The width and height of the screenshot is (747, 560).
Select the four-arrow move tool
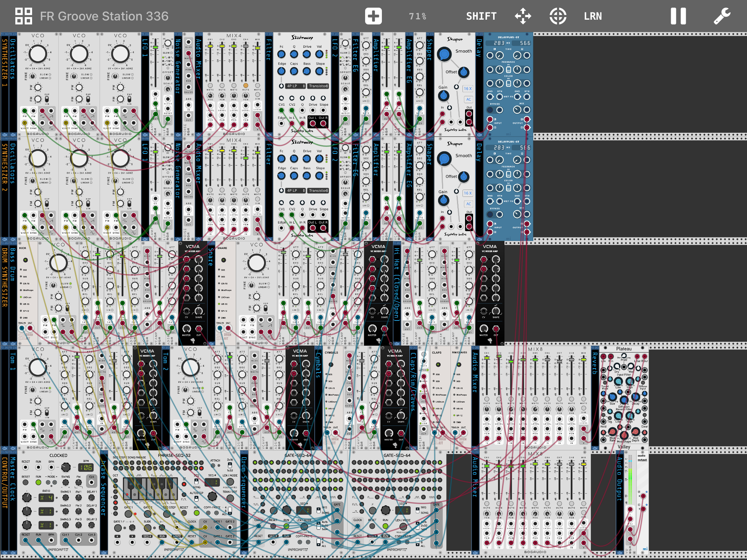(523, 16)
